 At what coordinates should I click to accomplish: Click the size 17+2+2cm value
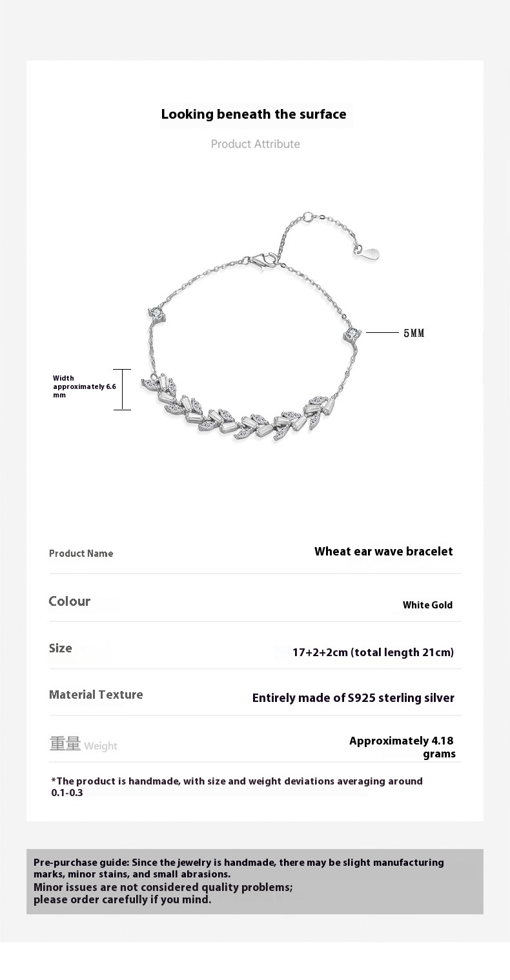coord(373,652)
